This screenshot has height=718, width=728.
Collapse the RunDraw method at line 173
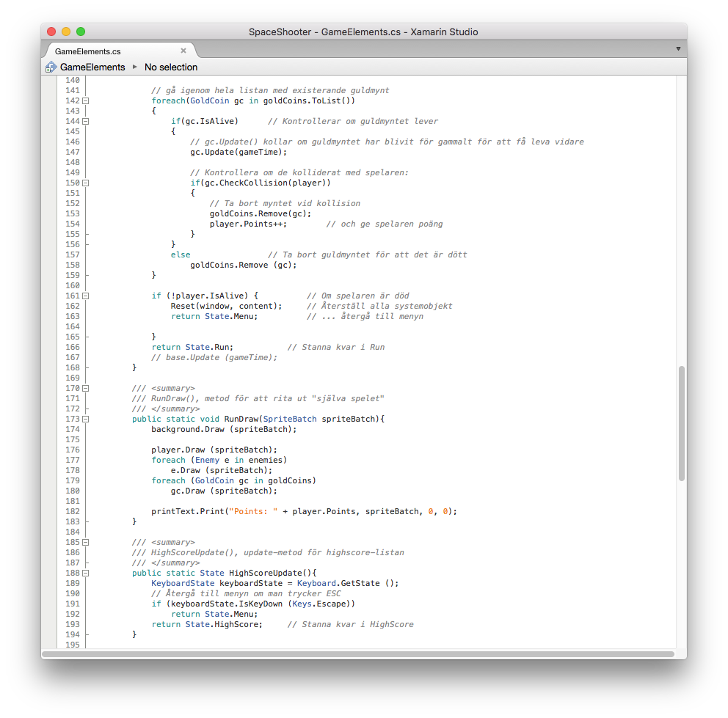[x=85, y=419]
